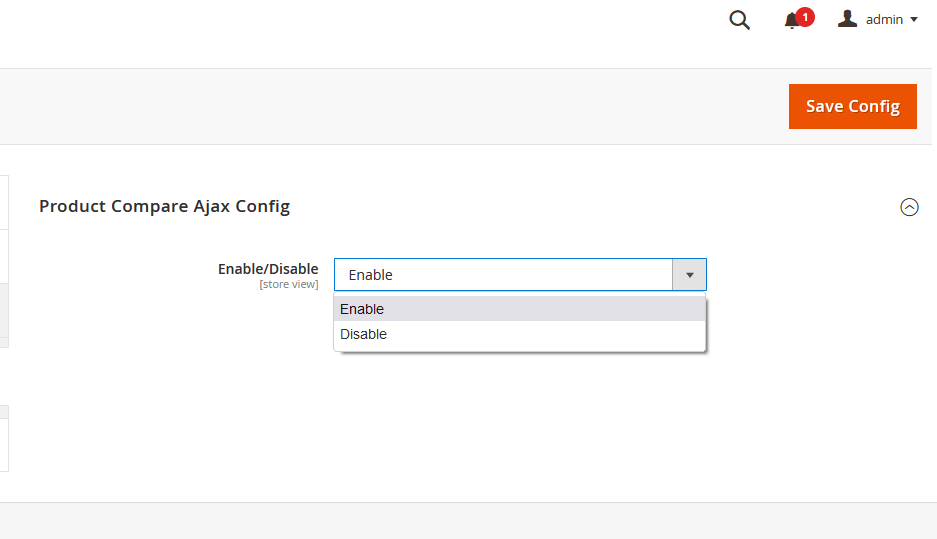Collapse the Product Compare Ajax Config section
Screen dimensions: 937x539
(x=909, y=207)
